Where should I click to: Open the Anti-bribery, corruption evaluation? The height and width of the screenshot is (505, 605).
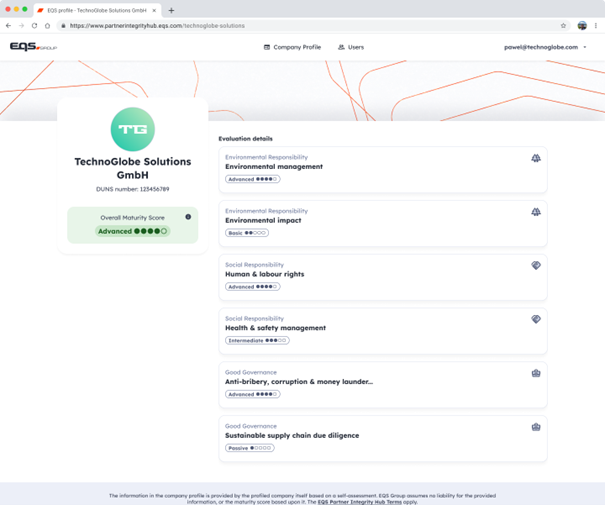(383, 384)
